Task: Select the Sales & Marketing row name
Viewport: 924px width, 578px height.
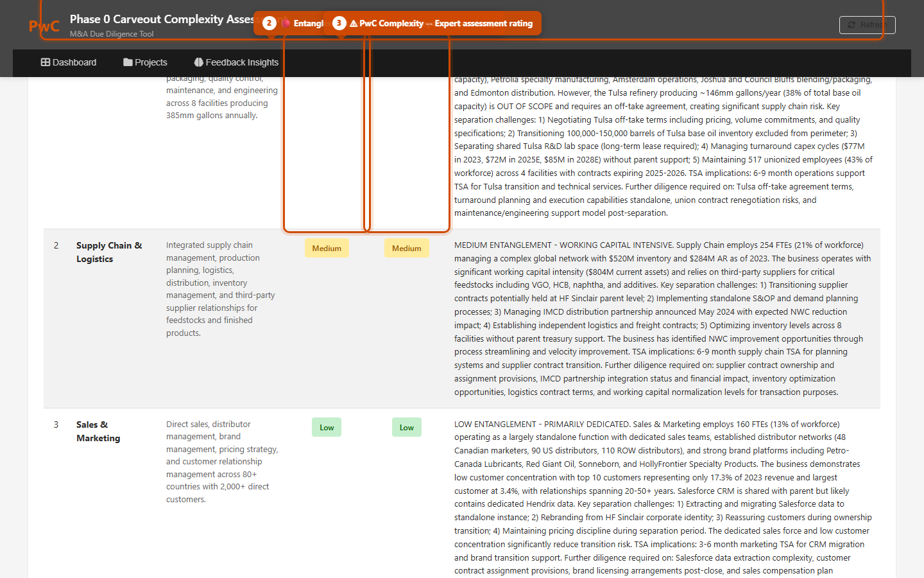Action: [x=98, y=432]
